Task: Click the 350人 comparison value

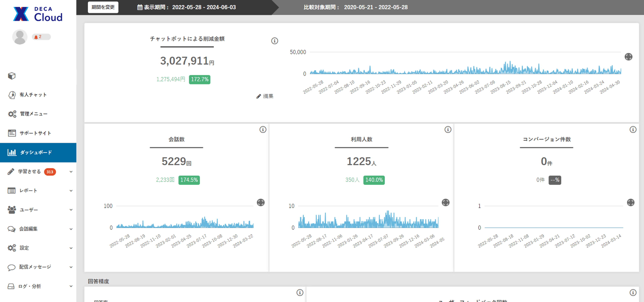Action: (352, 180)
